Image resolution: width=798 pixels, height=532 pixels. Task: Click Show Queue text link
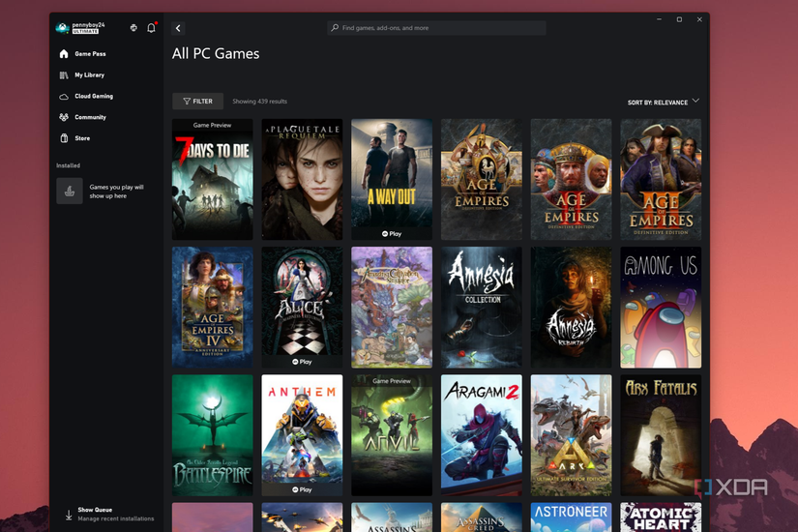[x=95, y=510]
